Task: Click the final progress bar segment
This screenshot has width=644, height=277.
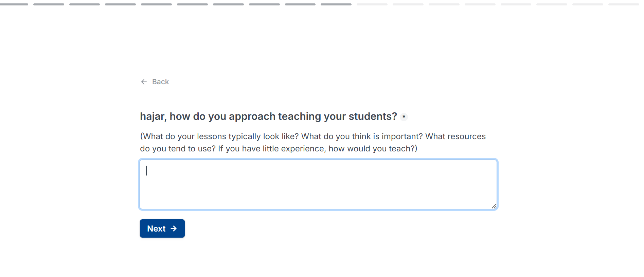Action: pyautogui.click(x=624, y=4)
